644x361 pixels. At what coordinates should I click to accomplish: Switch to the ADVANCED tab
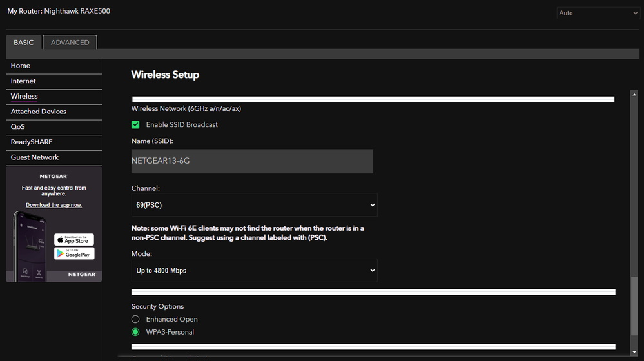pyautogui.click(x=70, y=43)
